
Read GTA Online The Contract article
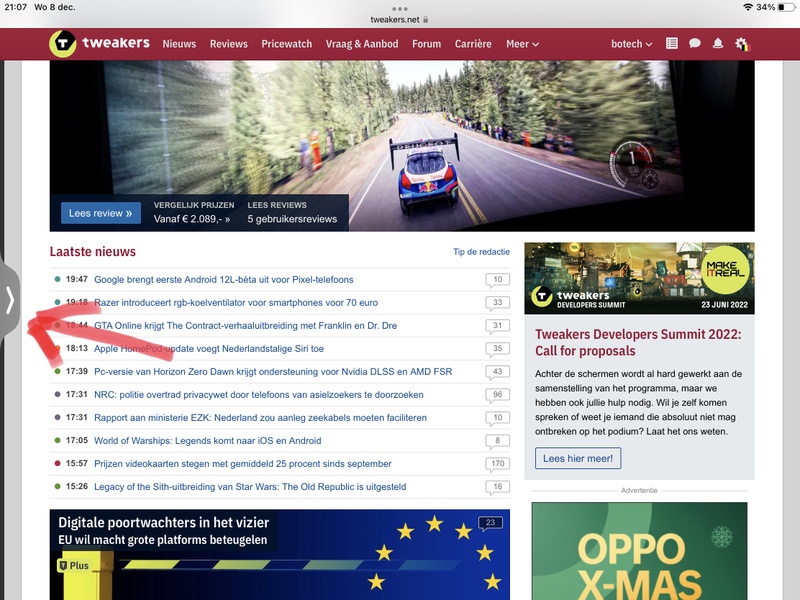pyautogui.click(x=245, y=326)
